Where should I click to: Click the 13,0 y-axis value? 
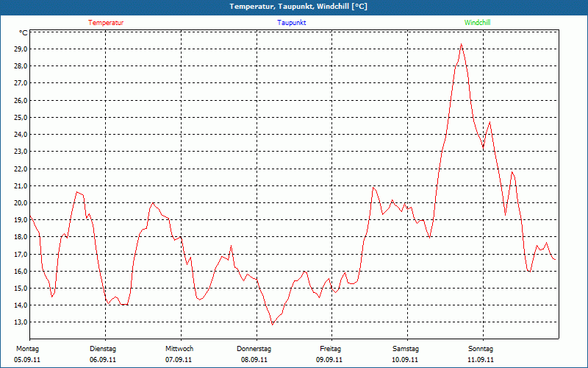coord(21,322)
